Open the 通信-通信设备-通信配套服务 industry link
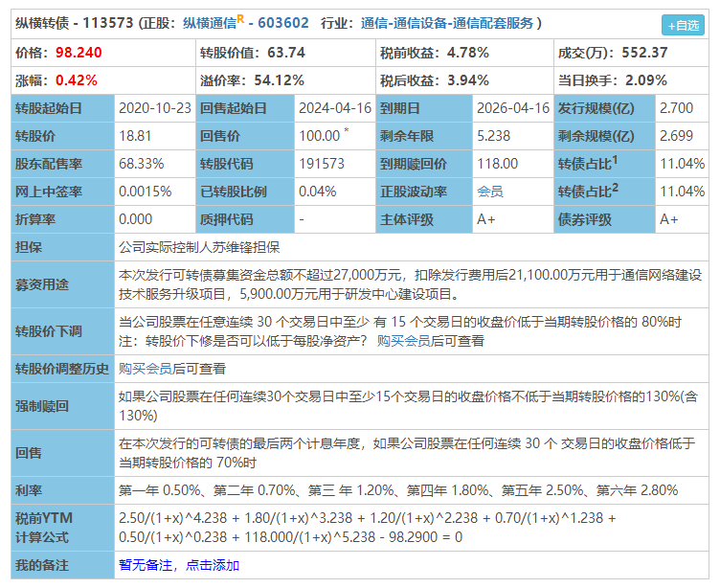Image resolution: width=720 pixels, height=588 pixels. tap(447, 23)
